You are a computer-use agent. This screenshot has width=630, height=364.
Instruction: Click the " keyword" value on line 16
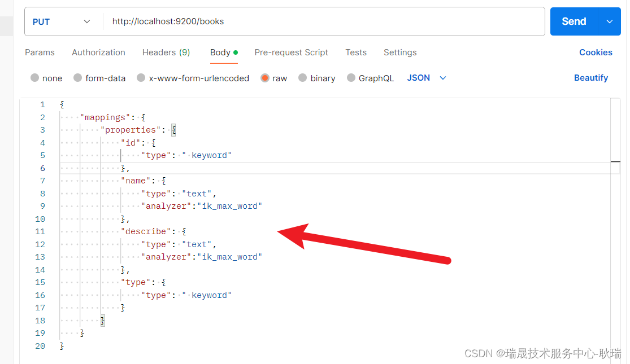click(207, 295)
